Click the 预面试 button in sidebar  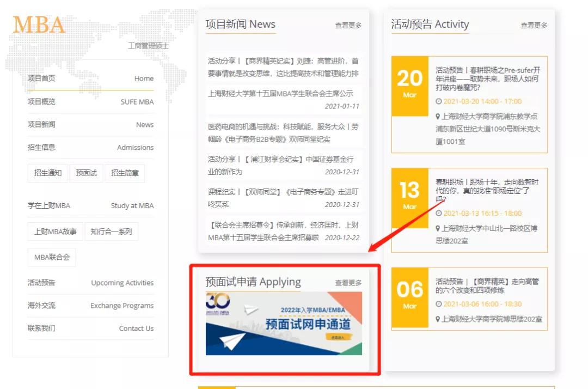86,173
